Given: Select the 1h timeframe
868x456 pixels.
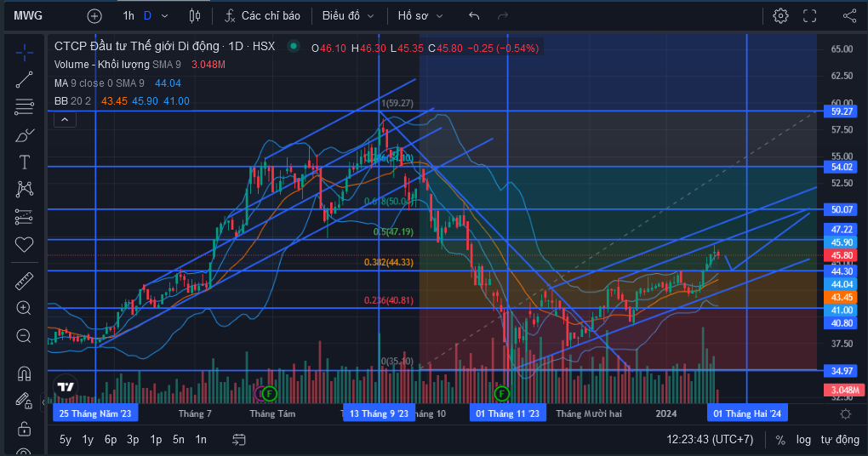Looking at the screenshot, I should (x=128, y=16).
